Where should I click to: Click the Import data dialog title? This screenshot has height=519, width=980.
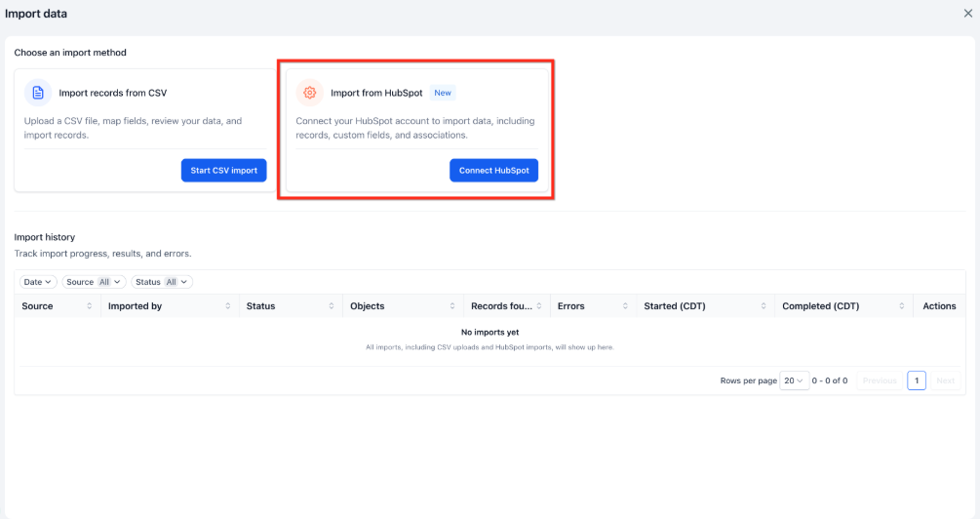click(x=36, y=13)
